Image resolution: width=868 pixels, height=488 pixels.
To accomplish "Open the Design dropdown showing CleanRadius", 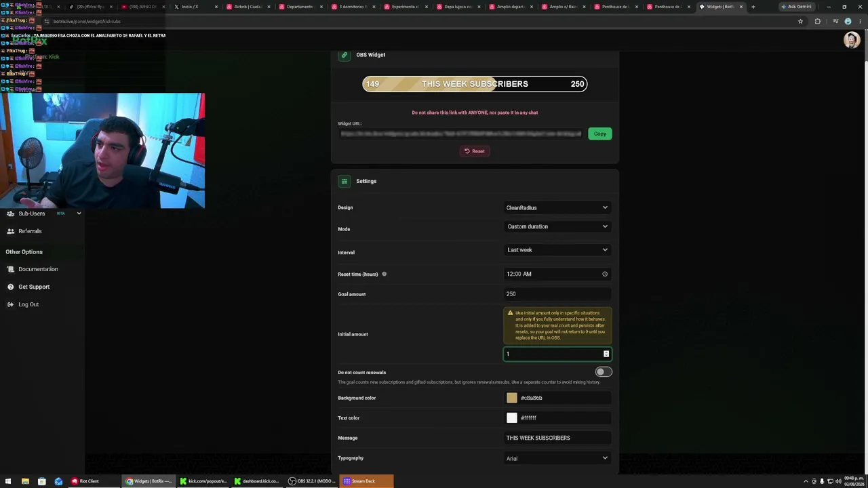I will [557, 207].
